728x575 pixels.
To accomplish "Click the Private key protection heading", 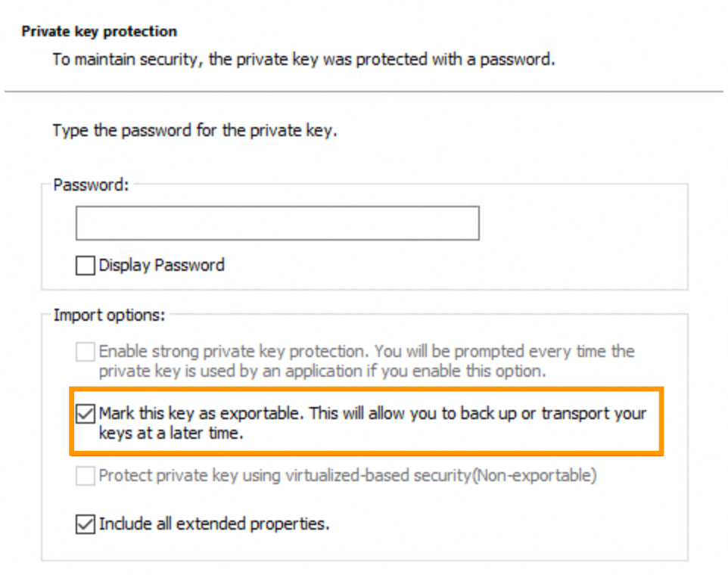I will click(x=98, y=31).
